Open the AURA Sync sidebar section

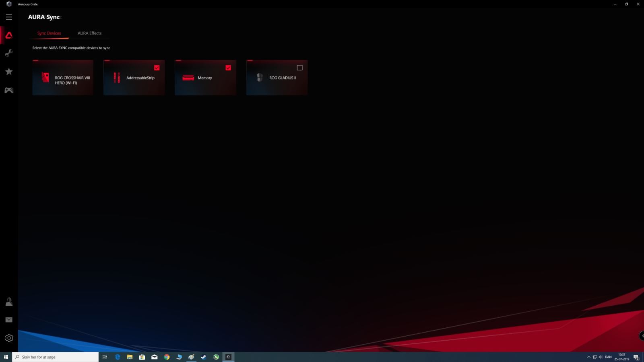[9, 35]
